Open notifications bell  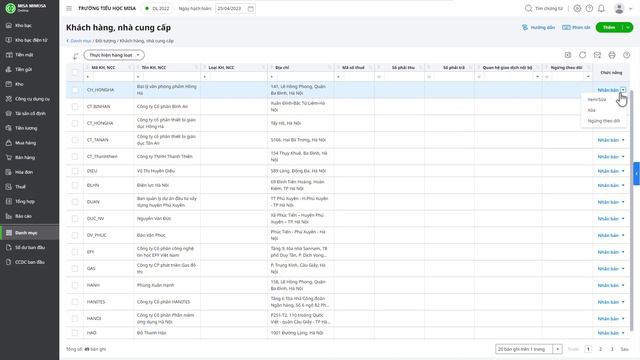[x=601, y=8]
